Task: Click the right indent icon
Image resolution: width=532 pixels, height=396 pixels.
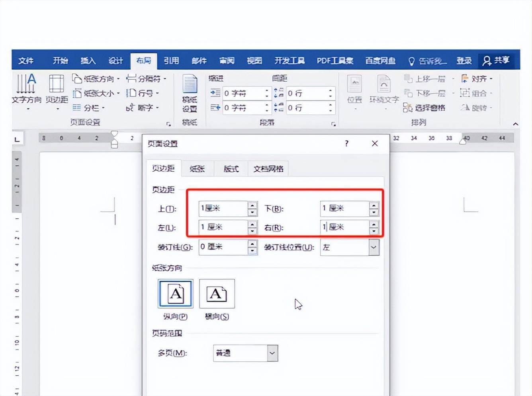Action: pos(215,108)
